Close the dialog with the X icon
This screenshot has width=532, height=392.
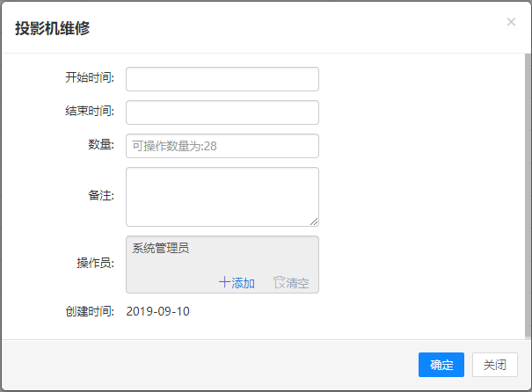pyautogui.click(x=511, y=22)
